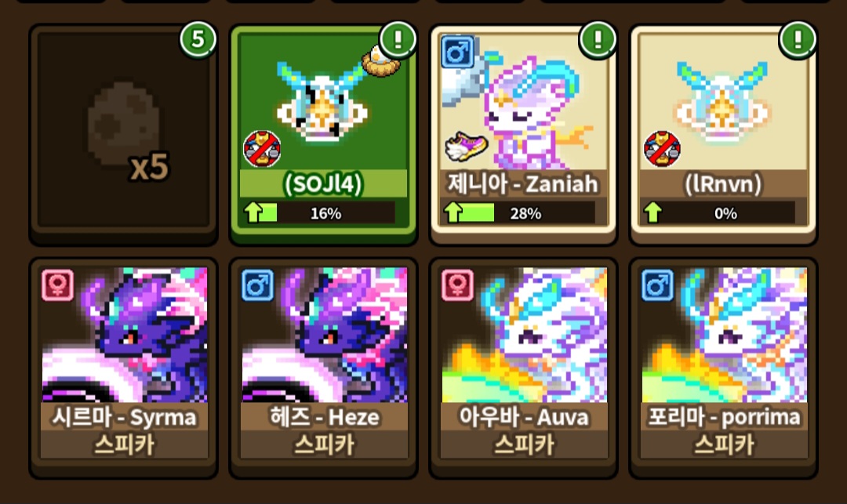Click the prohibited item icon on lRnvn card

[x=662, y=149]
